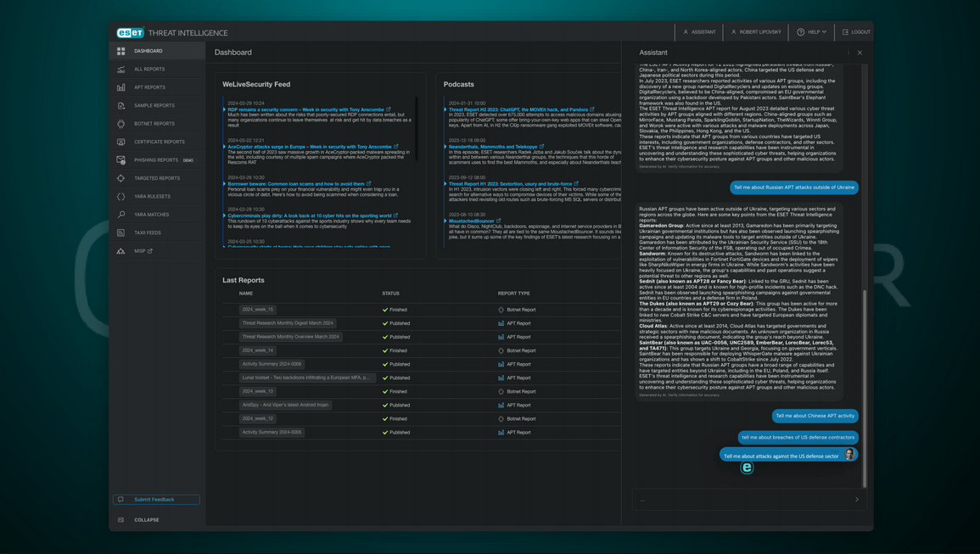Select the Botnet Reports sidebar icon
The image size is (980, 554).
(x=120, y=123)
